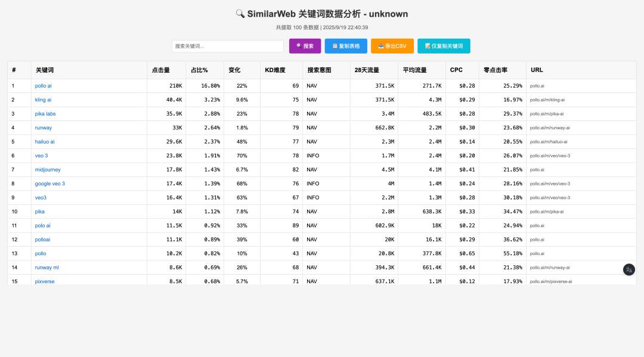Viewport: 644px width, 357px height.
Task: Select the 共提取 100 条数据 timestamp line
Action: click(x=322, y=27)
